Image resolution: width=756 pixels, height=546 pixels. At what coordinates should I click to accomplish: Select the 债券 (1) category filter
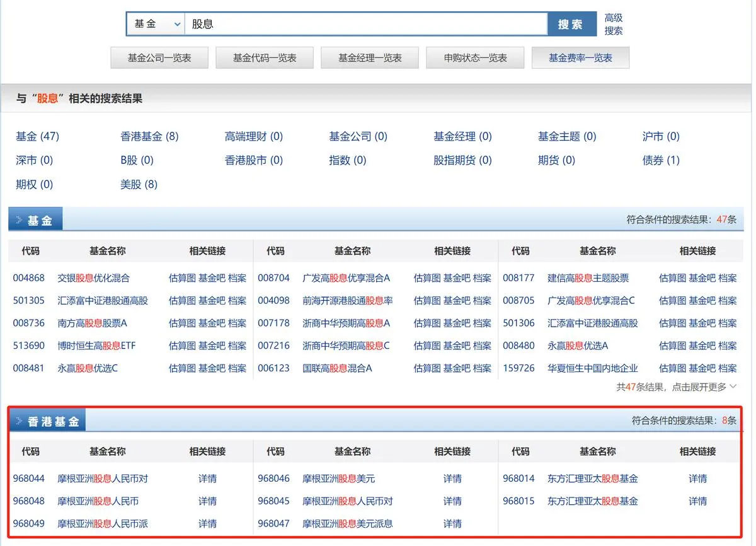(660, 160)
